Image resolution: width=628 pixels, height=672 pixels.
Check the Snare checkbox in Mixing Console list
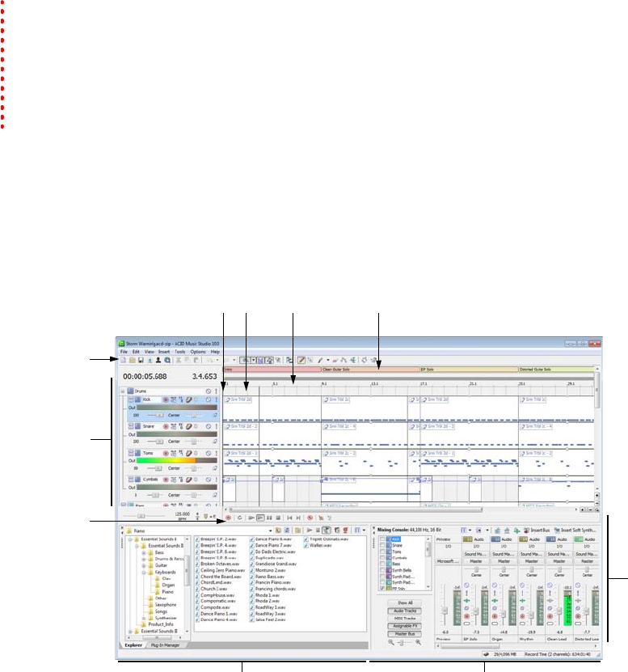[x=382, y=546]
